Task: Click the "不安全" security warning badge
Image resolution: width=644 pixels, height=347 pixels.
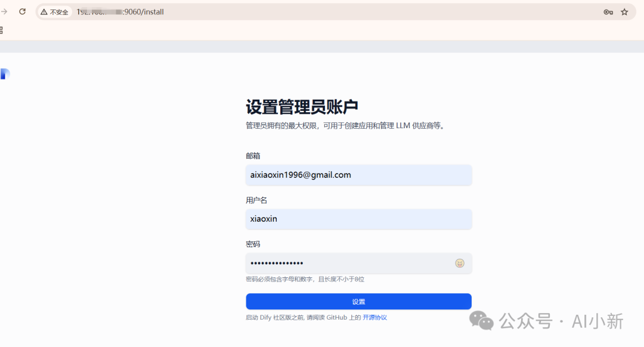Action: coord(55,12)
